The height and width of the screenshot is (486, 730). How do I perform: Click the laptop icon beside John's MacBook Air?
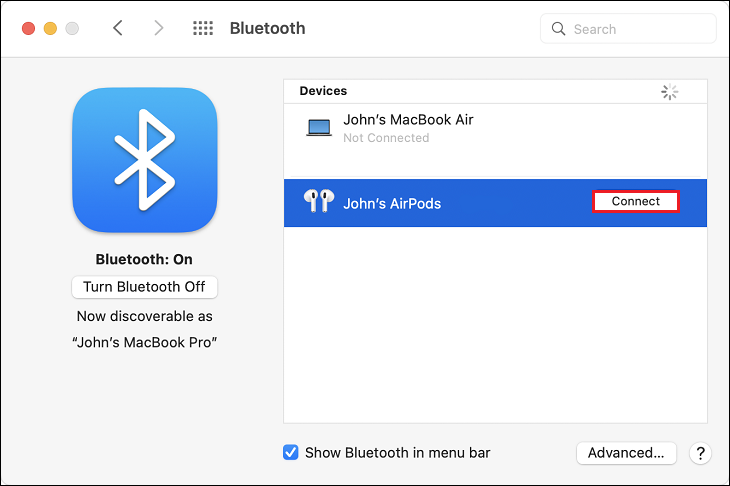click(x=319, y=128)
